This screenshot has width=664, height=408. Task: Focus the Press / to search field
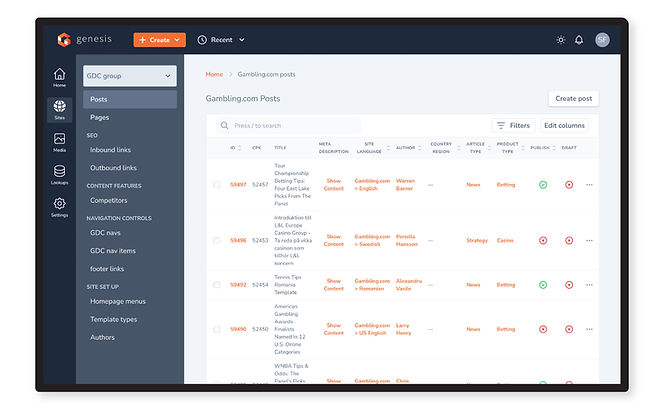coord(288,125)
